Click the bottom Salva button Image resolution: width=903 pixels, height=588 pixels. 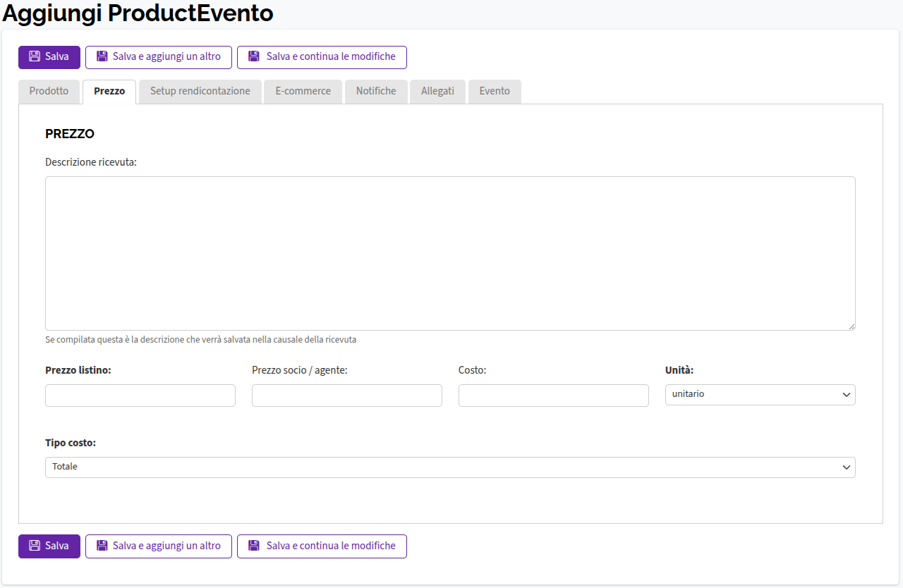pos(49,546)
